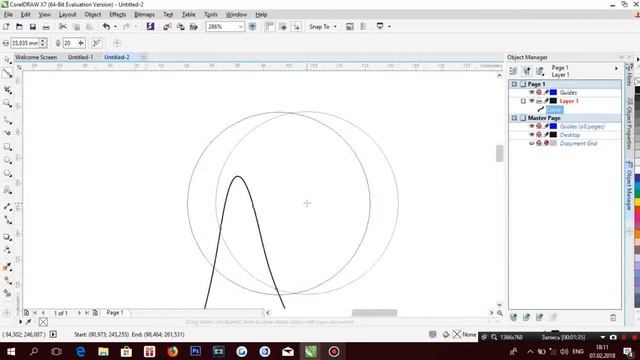Select the Pick tool in the toolbox

(7, 60)
